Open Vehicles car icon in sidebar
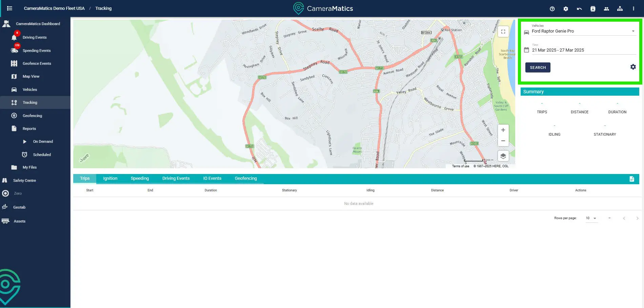This screenshot has width=644, height=308. tap(14, 90)
